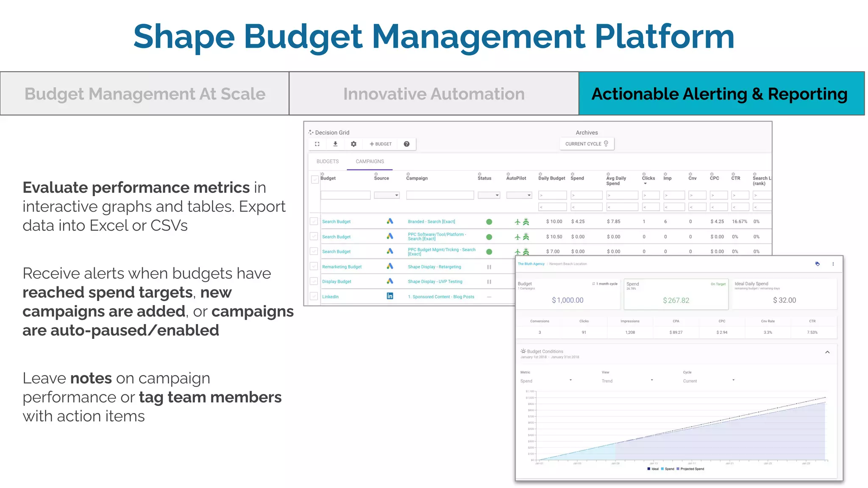The image size is (868, 488).
Task: Click the Spend legend color swatch
Action: point(662,469)
